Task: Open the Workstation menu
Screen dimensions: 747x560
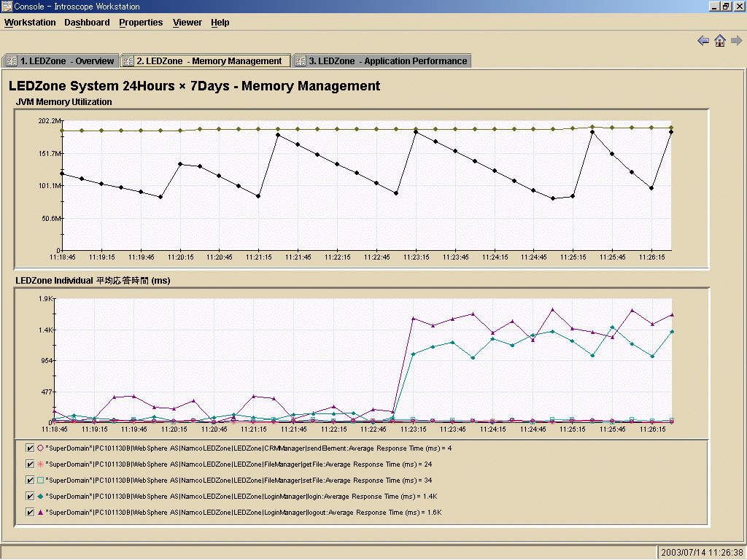Action: (30, 23)
